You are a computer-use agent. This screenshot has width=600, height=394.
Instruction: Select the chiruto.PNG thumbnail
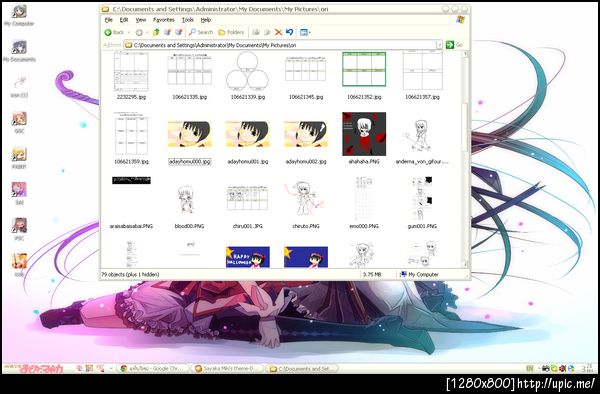[305, 199]
